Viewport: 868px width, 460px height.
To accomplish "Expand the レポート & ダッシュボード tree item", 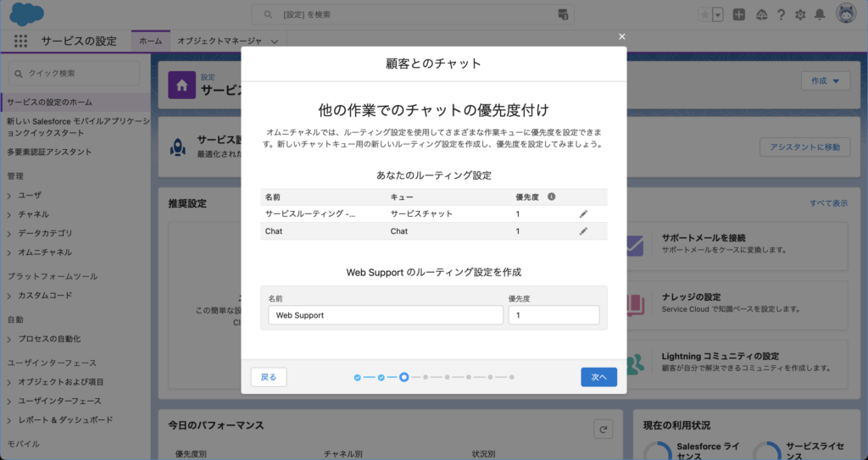I will coord(9,420).
